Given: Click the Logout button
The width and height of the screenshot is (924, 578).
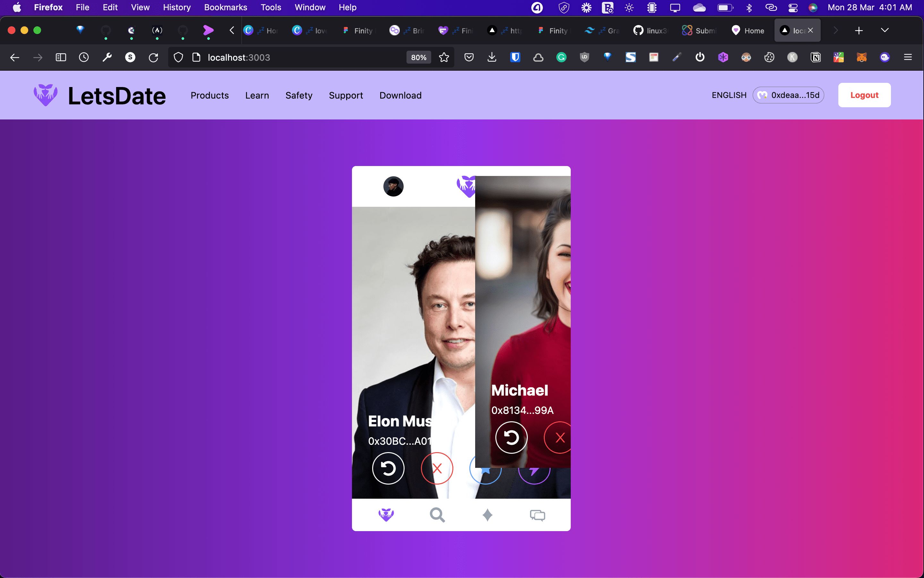Looking at the screenshot, I should click(x=864, y=95).
